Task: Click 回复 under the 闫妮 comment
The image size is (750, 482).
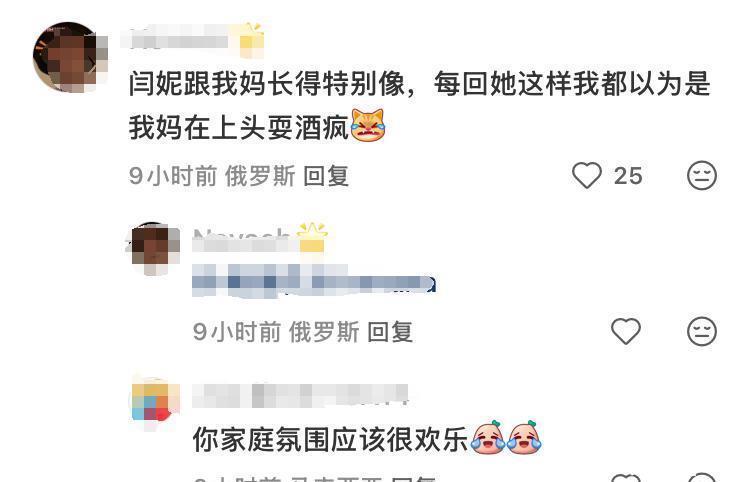Action: [x=326, y=176]
